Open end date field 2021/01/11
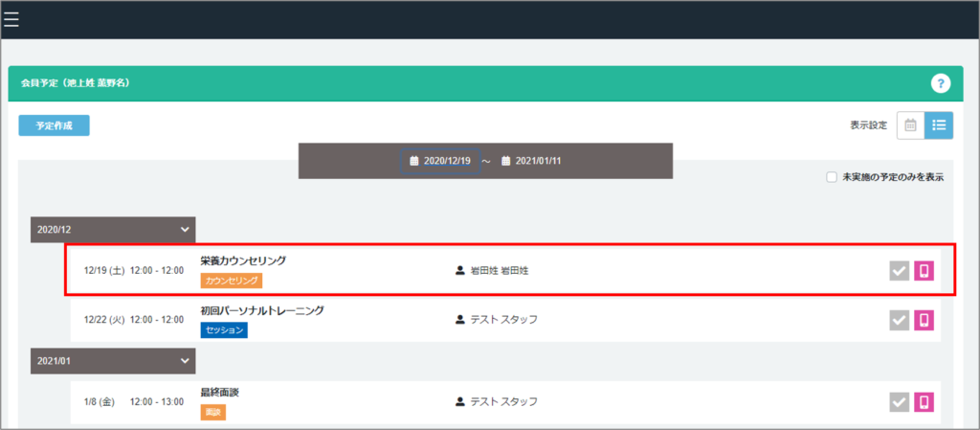This screenshot has width=980, height=430. [x=532, y=161]
